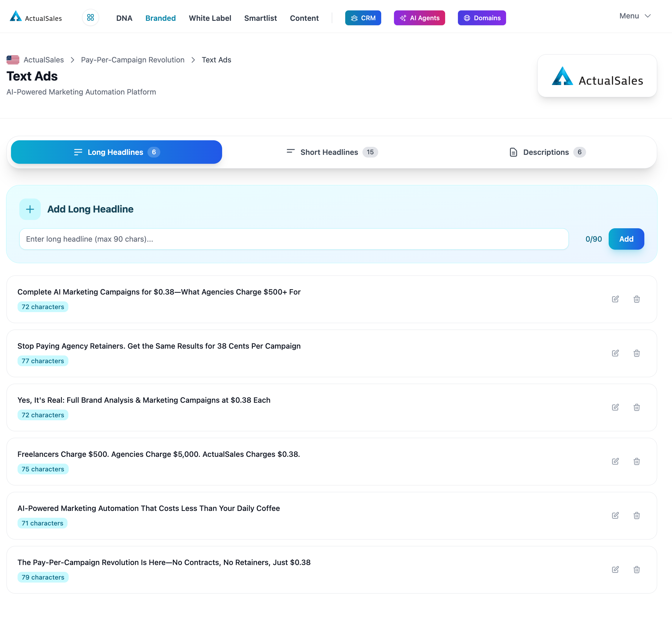The height and width of the screenshot is (620, 672).
Task: Open the Descriptions tab
Action: coord(547,152)
